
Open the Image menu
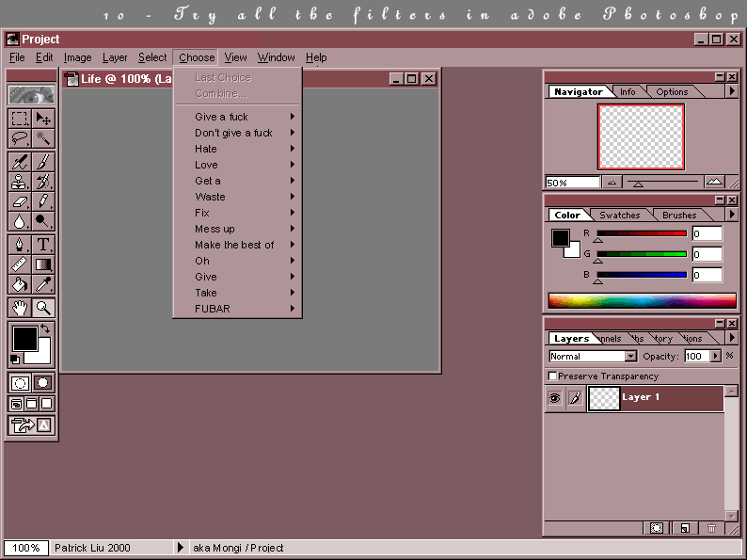pyautogui.click(x=77, y=57)
